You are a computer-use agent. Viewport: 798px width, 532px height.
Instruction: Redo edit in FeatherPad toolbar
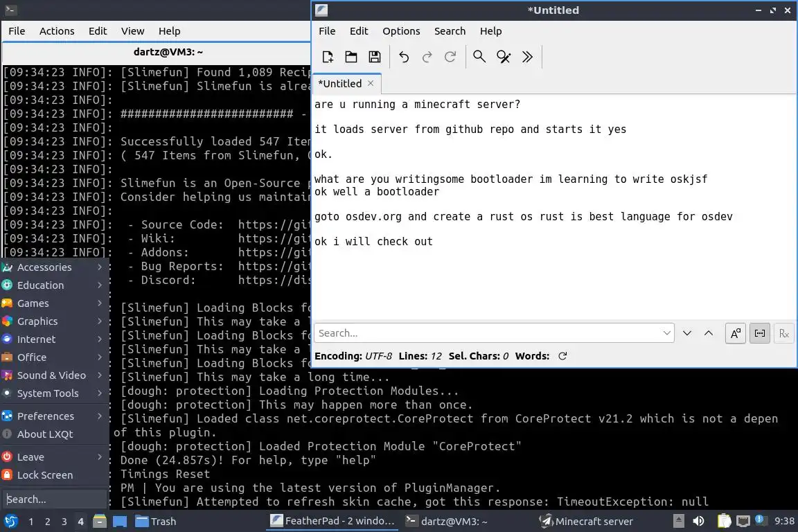[427, 57]
